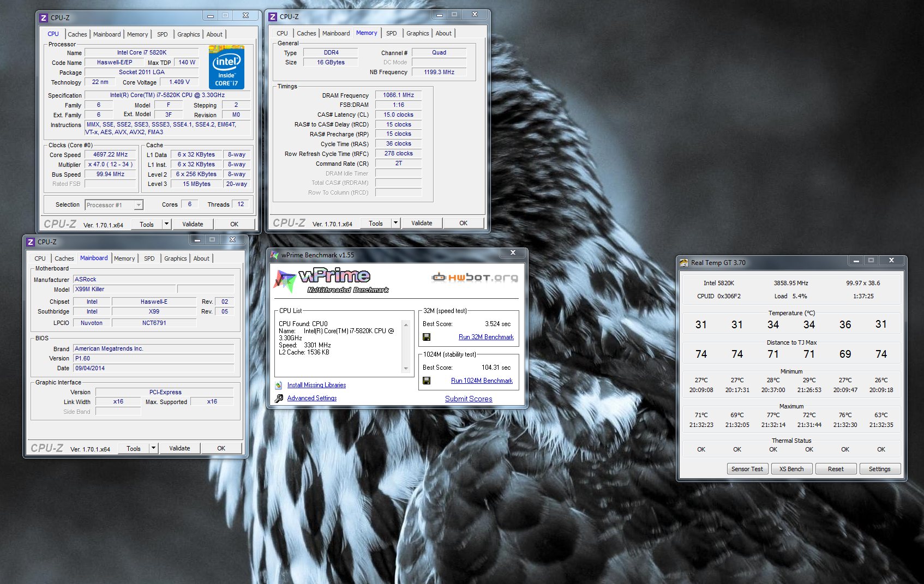Click the Real Temp GT title bar icon
The width and height of the screenshot is (924, 584).
(684, 263)
